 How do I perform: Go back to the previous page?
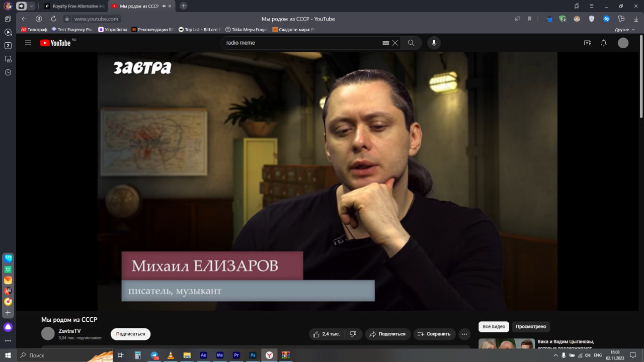pyautogui.click(x=24, y=19)
